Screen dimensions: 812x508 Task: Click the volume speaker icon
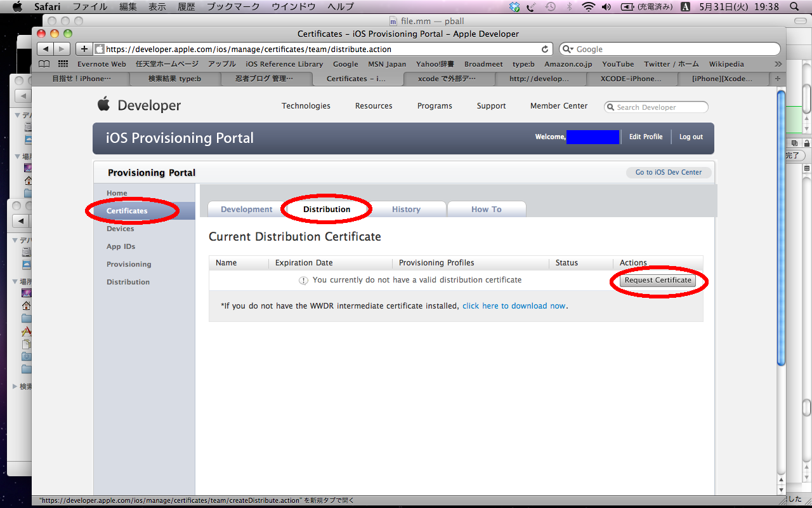point(606,6)
